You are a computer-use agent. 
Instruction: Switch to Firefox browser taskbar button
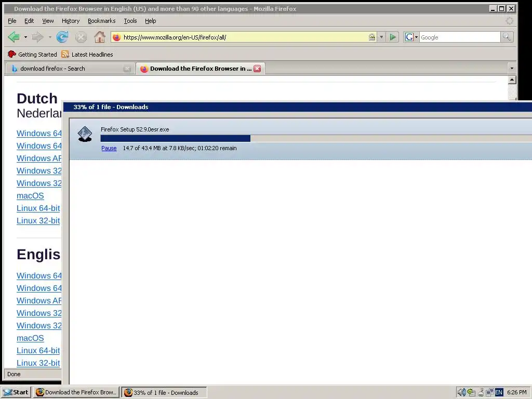[76, 392]
